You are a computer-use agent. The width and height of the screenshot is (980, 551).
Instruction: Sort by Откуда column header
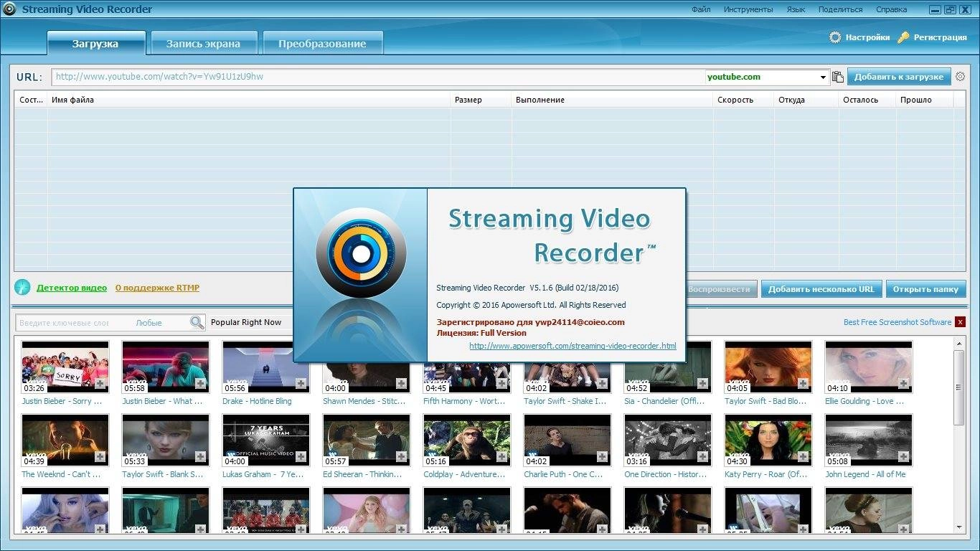(x=806, y=100)
